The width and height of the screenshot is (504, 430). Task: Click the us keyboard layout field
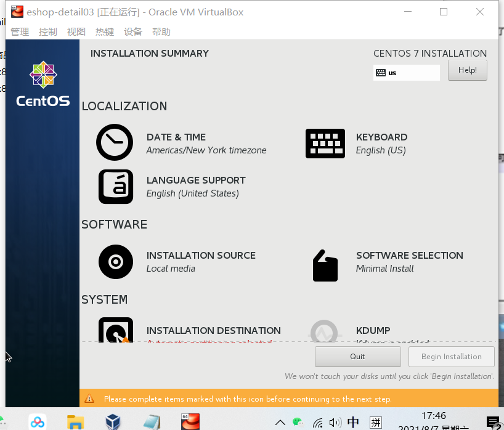click(x=406, y=73)
